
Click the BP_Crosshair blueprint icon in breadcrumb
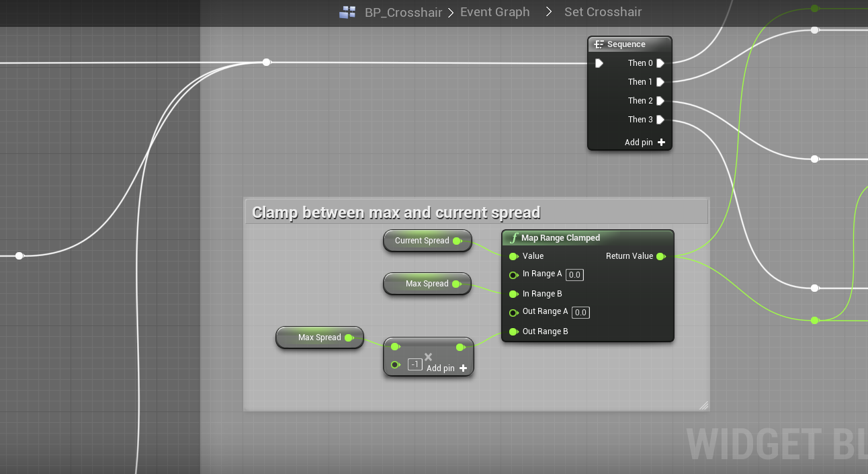point(347,12)
